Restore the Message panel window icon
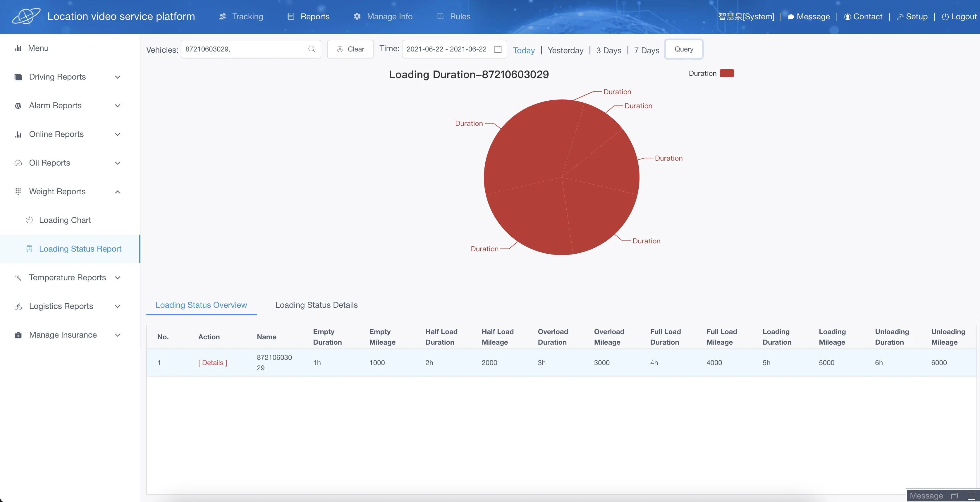The image size is (980, 502). (954, 496)
